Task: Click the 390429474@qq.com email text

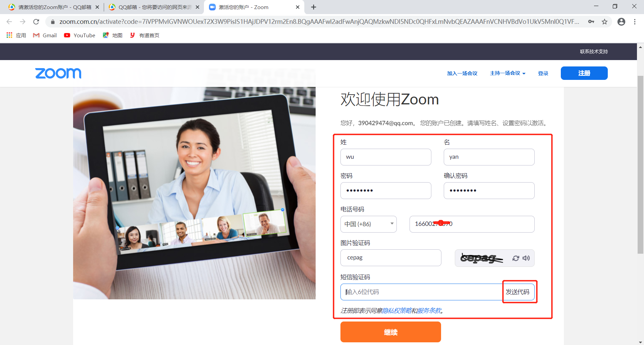Action: pyautogui.click(x=385, y=123)
